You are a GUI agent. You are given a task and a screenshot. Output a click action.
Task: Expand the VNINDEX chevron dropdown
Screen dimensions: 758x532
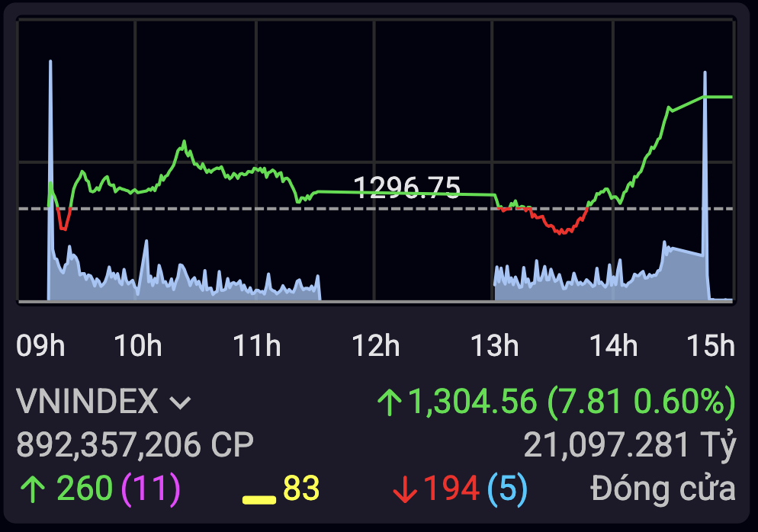(x=180, y=402)
